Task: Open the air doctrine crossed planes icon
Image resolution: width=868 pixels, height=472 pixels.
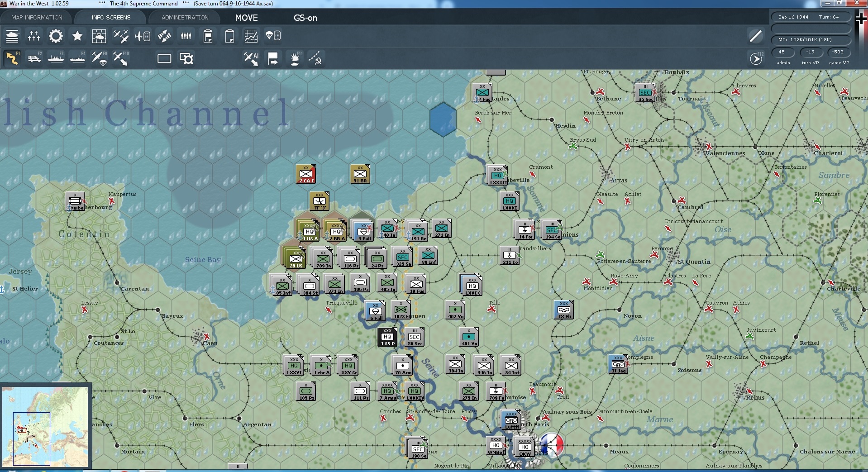Action: click(121, 36)
